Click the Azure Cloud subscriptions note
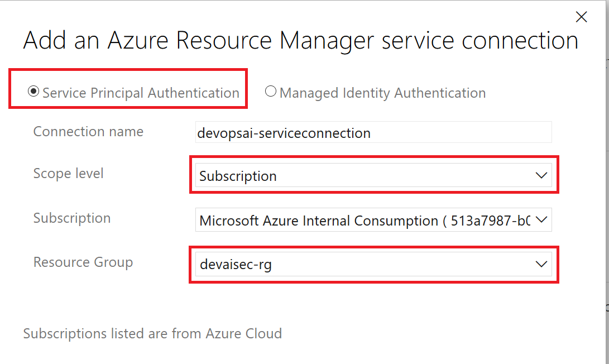The height and width of the screenshot is (364, 609). pyautogui.click(x=151, y=333)
